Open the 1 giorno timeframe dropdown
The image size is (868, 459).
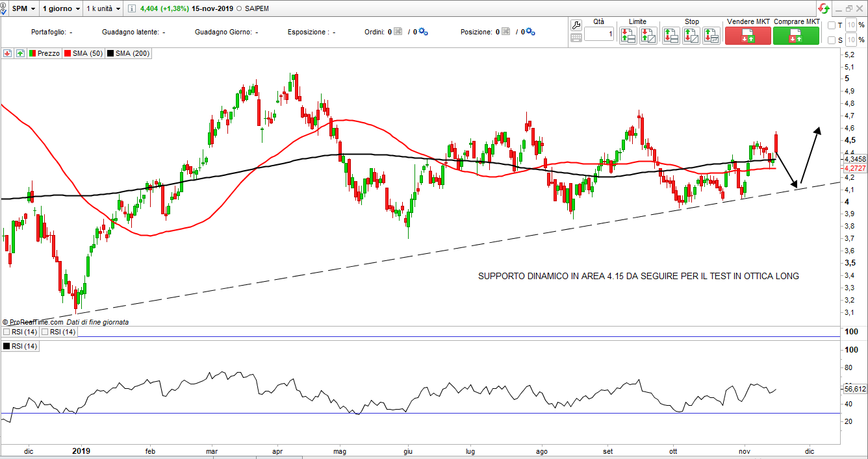click(61, 8)
